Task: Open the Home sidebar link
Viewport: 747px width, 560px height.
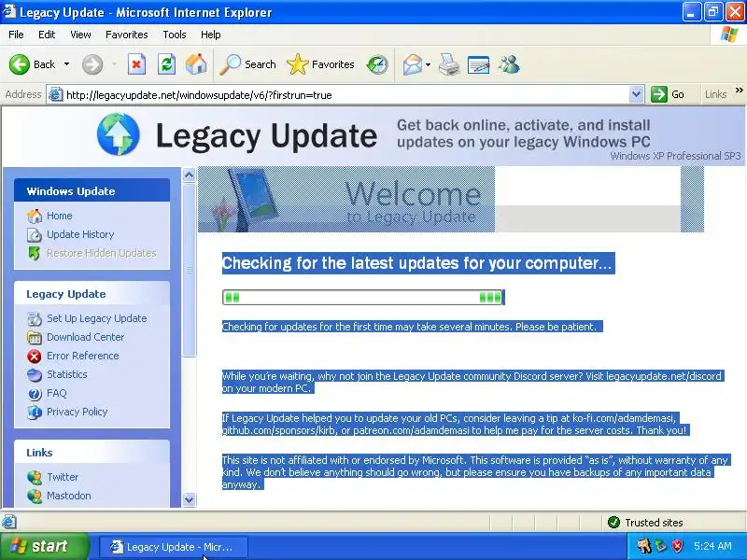Action: 60,216
